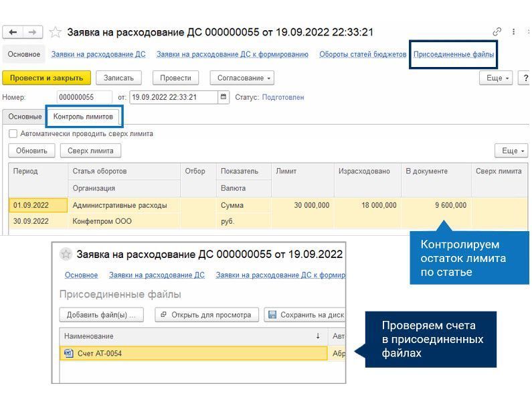Click Провести и закрыть button
532x402 pixels.
(46, 78)
